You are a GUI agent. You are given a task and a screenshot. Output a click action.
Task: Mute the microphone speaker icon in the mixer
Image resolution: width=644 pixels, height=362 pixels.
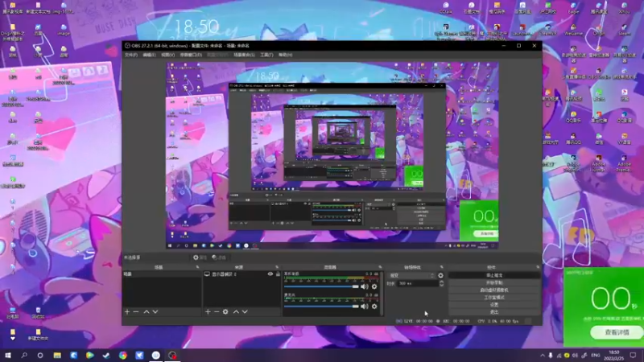[365, 306]
